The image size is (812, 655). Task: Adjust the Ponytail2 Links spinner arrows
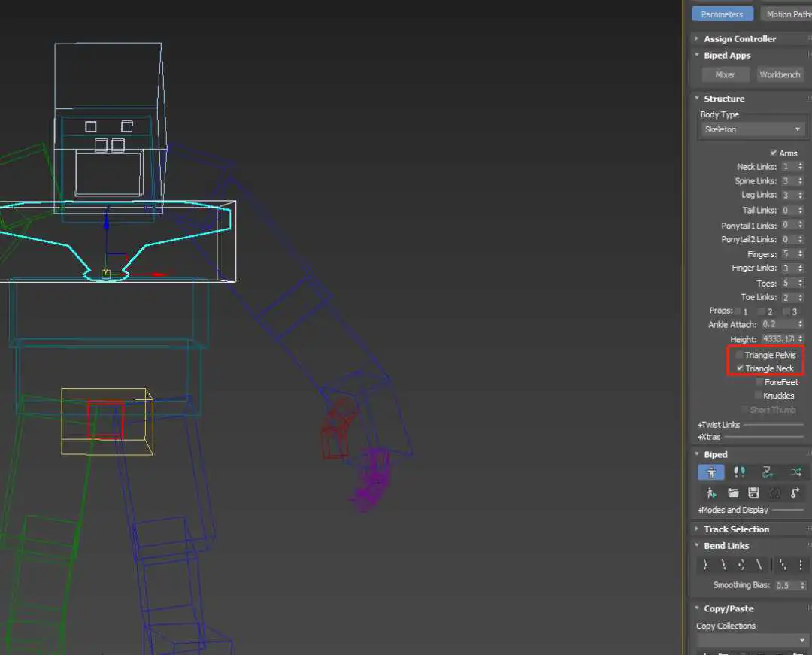[800, 238]
